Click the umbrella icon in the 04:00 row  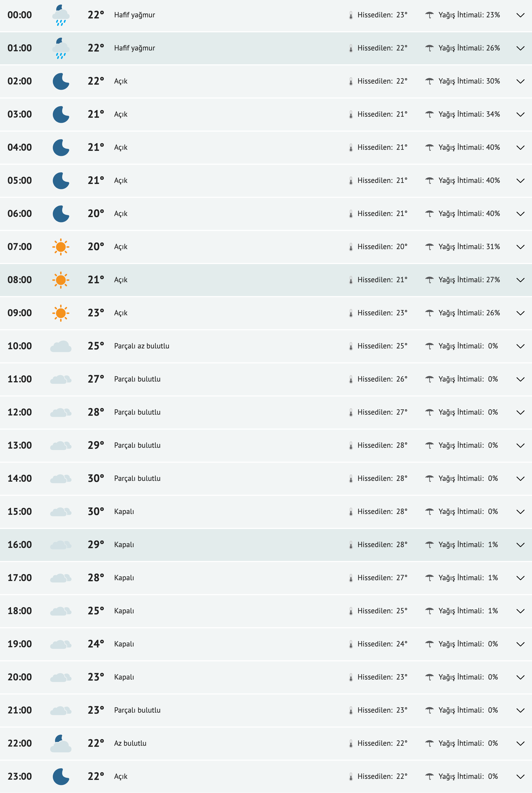point(430,147)
